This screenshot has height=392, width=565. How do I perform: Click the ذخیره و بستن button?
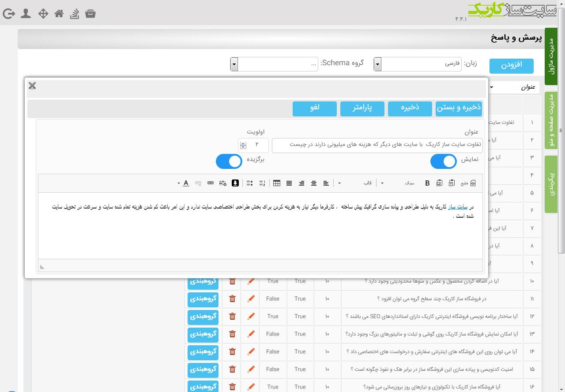point(459,108)
